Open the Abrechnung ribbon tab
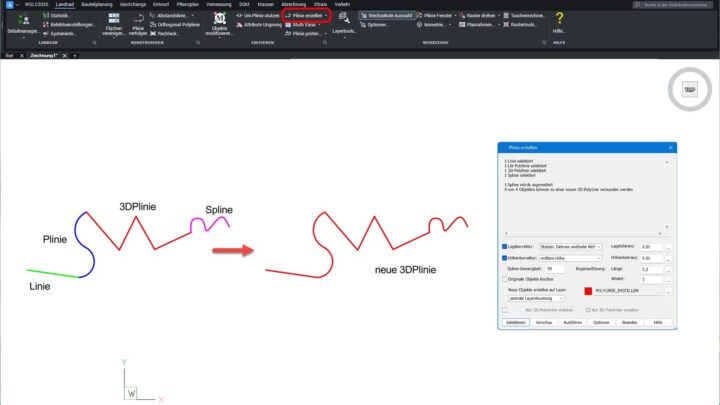This screenshot has width=720, height=405. pos(293,4)
